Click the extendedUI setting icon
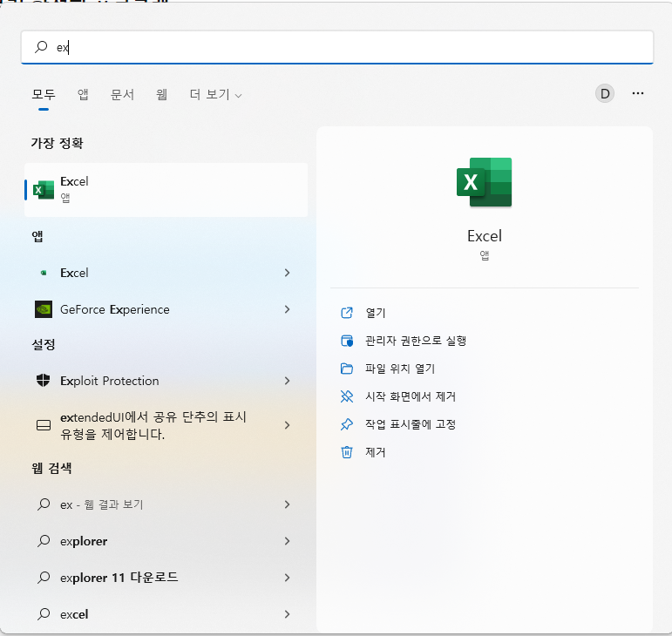 click(x=44, y=425)
